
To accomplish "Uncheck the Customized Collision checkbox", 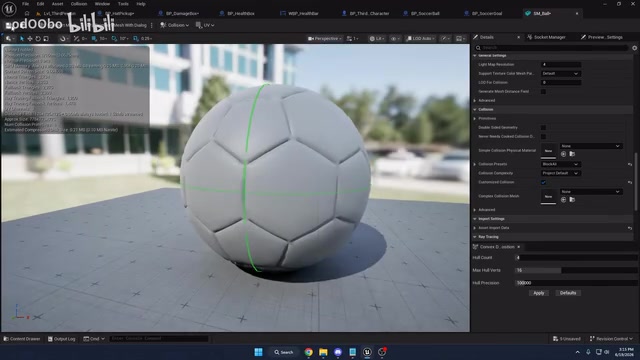I will click(543, 182).
